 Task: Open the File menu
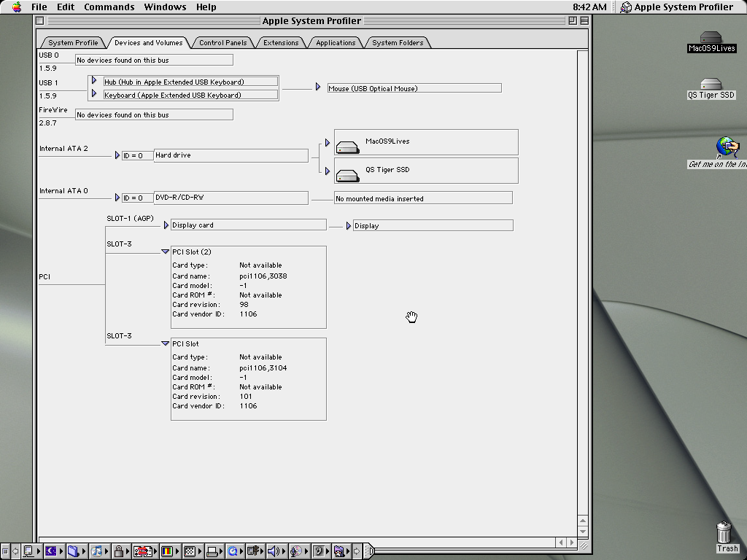pyautogui.click(x=39, y=7)
